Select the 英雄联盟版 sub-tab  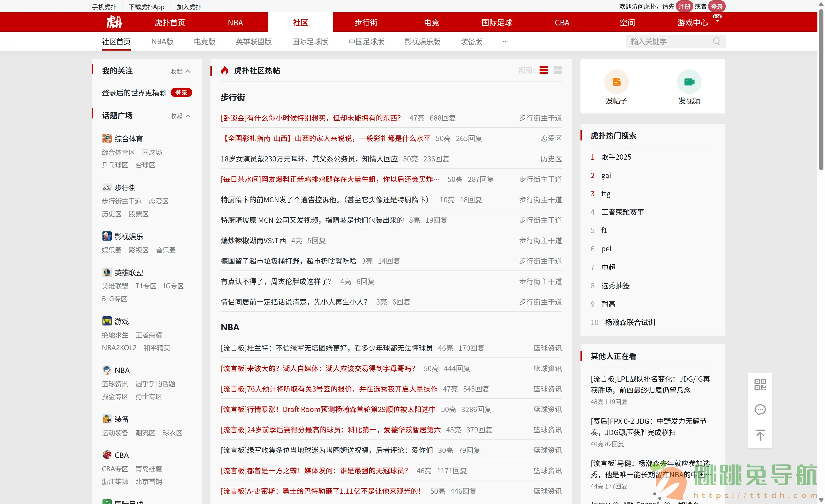[x=254, y=41]
